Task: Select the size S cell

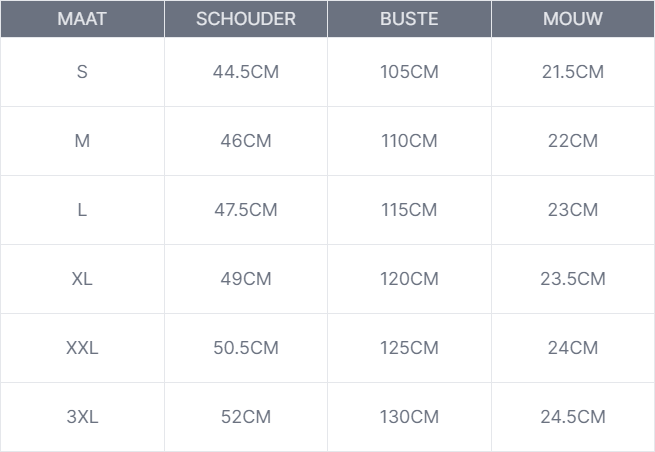Action: tap(82, 72)
